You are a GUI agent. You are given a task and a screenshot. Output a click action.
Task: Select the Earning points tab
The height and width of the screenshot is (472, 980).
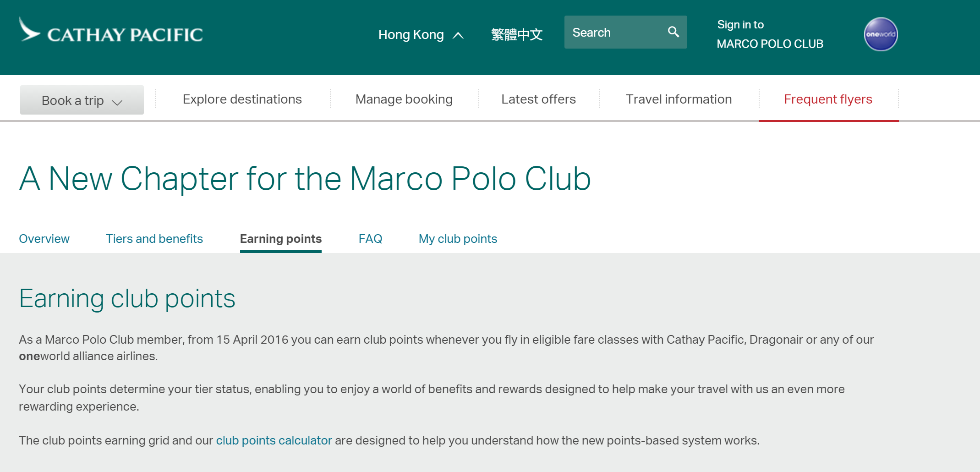point(280,239)
